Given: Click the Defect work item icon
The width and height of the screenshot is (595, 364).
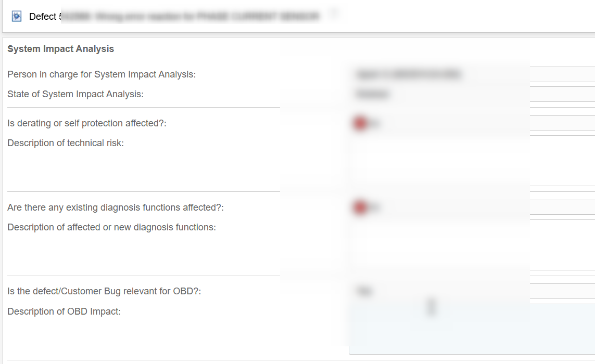Looking at the screenshot, I should coord(17,17).
